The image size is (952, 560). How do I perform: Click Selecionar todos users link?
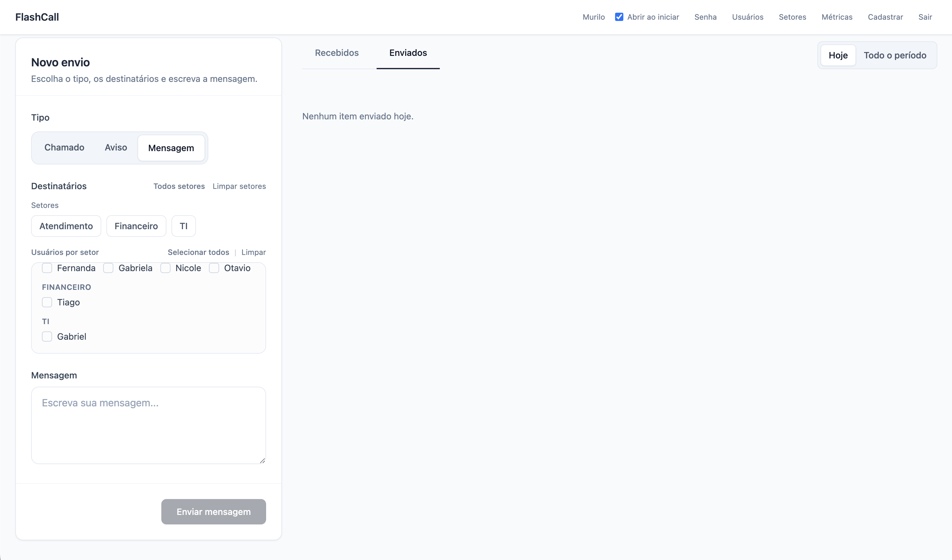pyautogui.click(x=198, y=252)
